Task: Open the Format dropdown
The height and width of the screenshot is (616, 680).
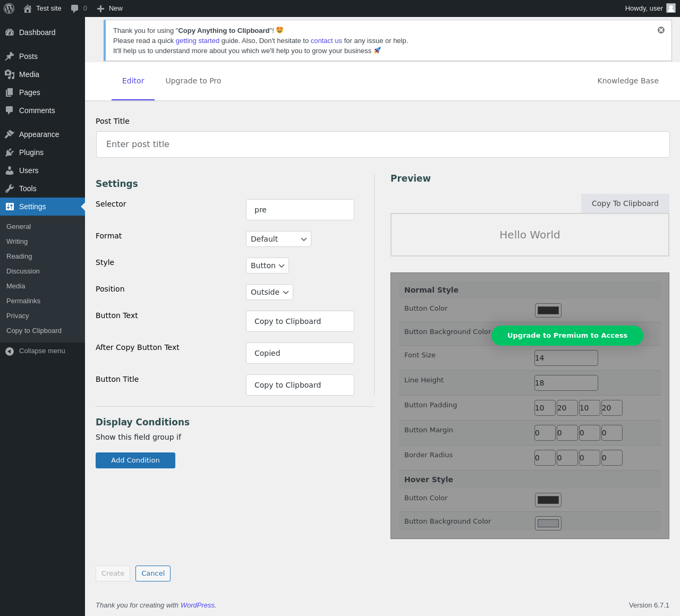Action: tap(278, 239)
